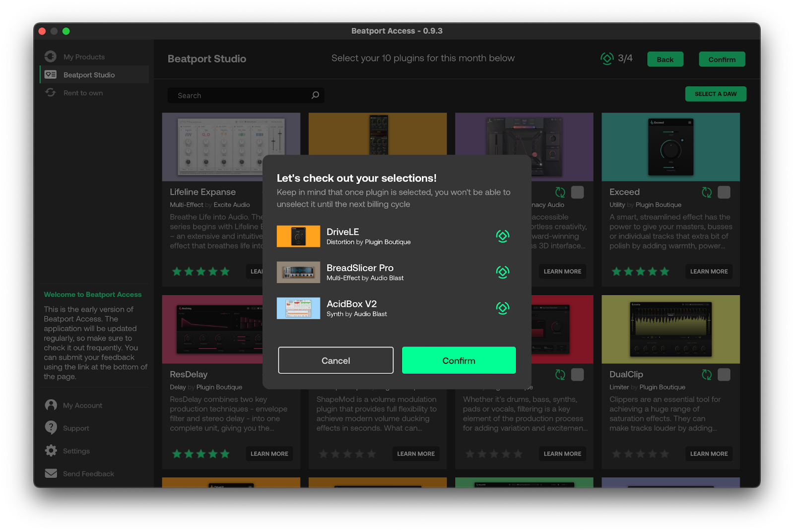Switch to the Beatport Studio section
The height and width of the screenshot is (532, 794).
(88, 74)
